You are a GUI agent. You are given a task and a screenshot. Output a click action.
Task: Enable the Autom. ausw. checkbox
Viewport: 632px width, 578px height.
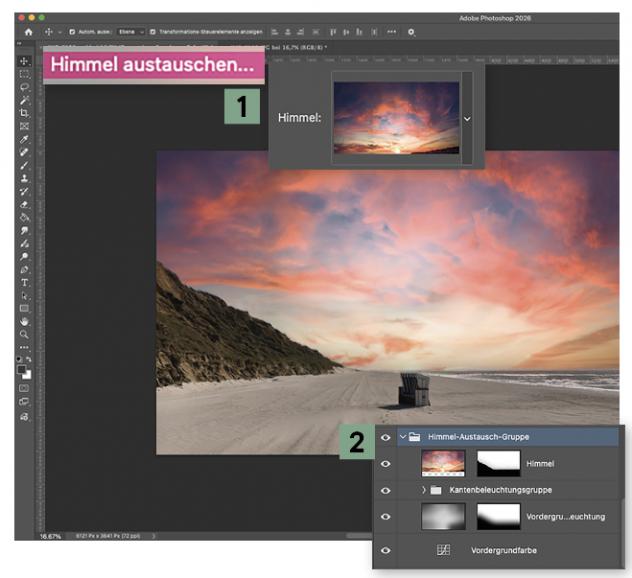click(x=72, y=32)
